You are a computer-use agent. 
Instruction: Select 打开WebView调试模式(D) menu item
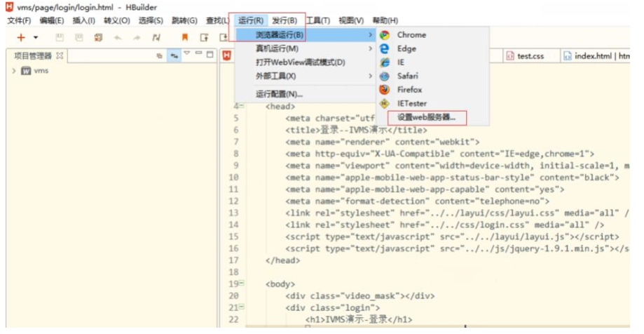[305, 62]
